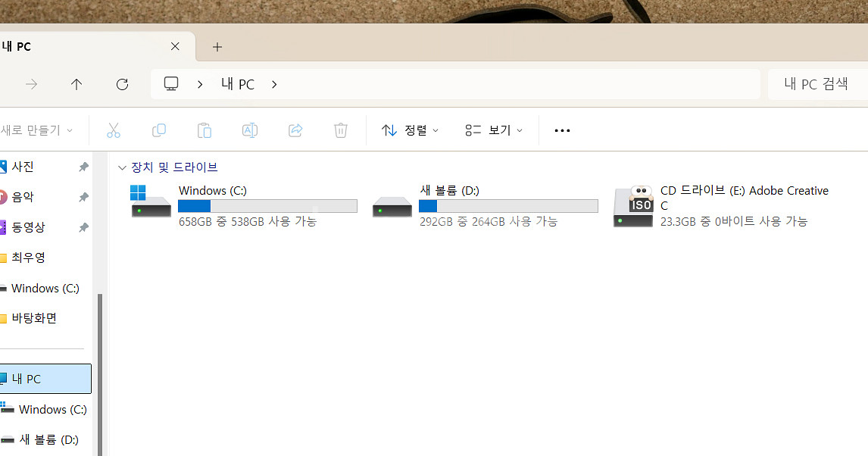The width and height of the screenshot is (868, 456).
Task: Click 내 PC breadcrumb in address bar
Action: [238, 84]
